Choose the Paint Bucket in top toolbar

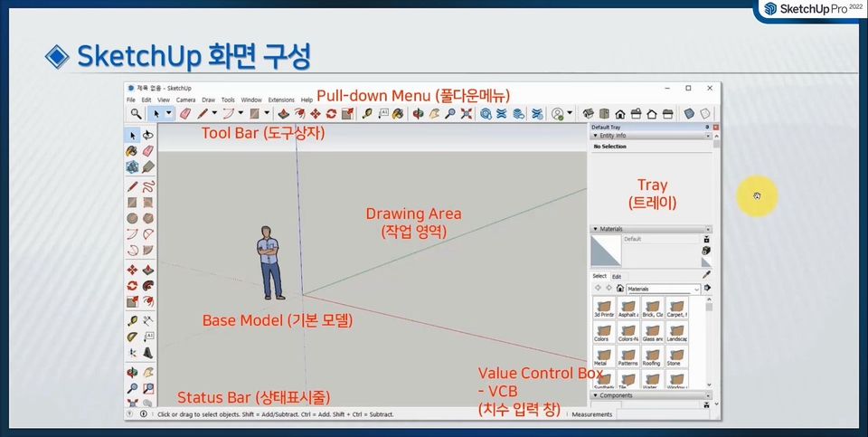click(398, 113)
